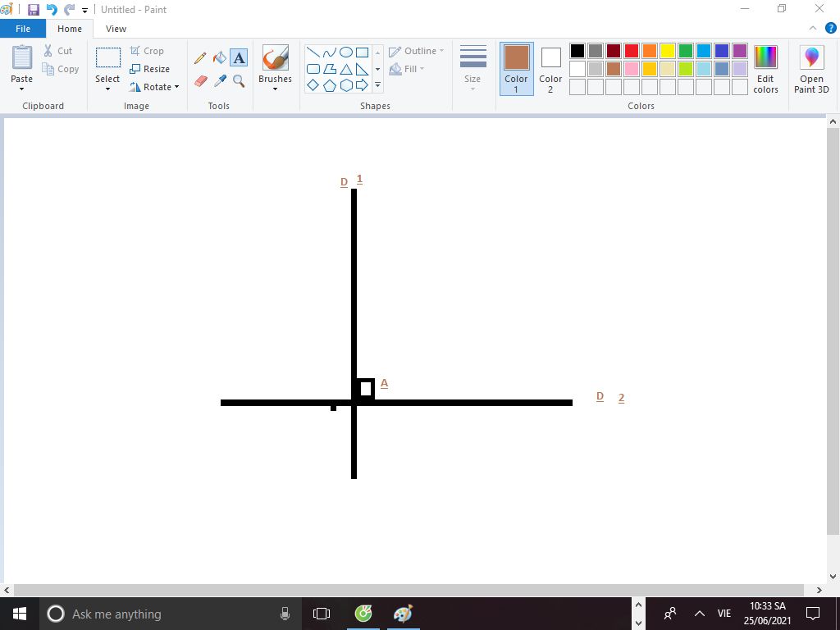Activate Color 2 selector

tap(550, 69)
